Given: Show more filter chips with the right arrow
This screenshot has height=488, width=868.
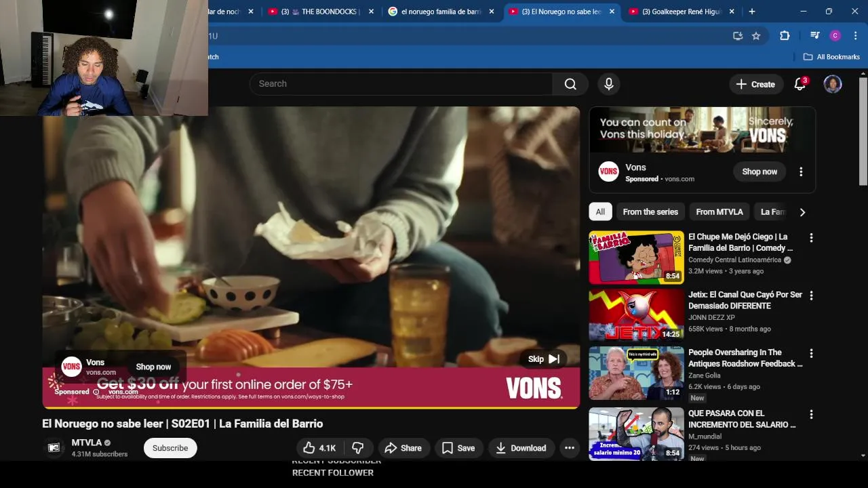Looking at the screenshot, I should tap(802, 212).
